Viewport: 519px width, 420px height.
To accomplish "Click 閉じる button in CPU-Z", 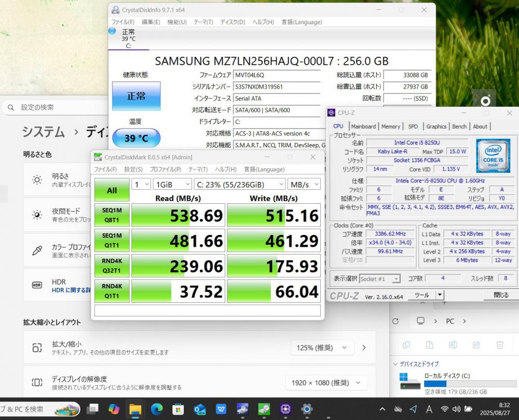I will (x=501, y=295).
